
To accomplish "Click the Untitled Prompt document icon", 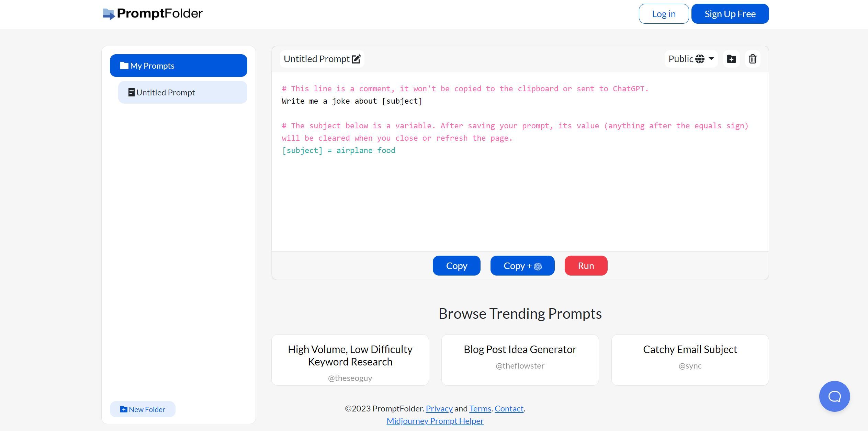I will pyautogui.click(x=131, y=92).
